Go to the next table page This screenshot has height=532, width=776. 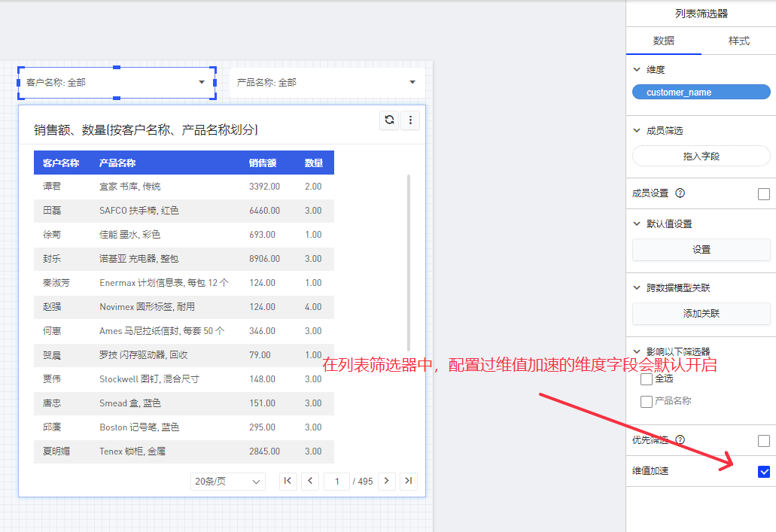[387, 481]
